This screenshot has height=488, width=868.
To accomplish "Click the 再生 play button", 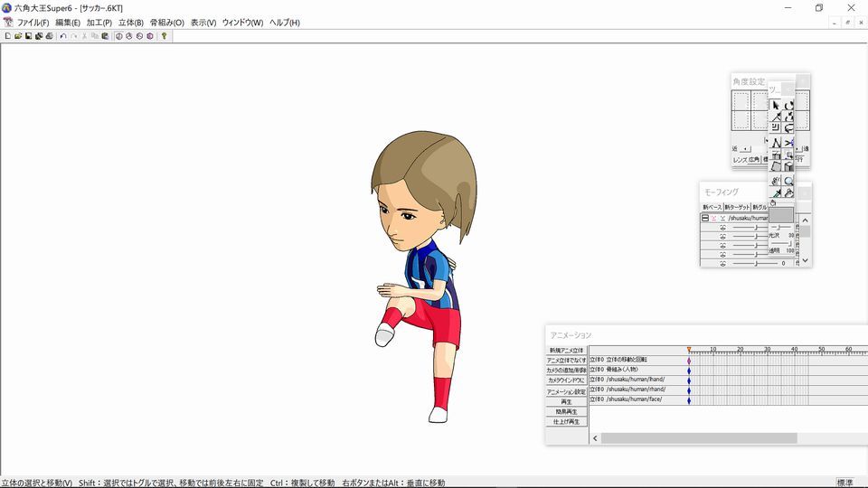I will point(566,401).
